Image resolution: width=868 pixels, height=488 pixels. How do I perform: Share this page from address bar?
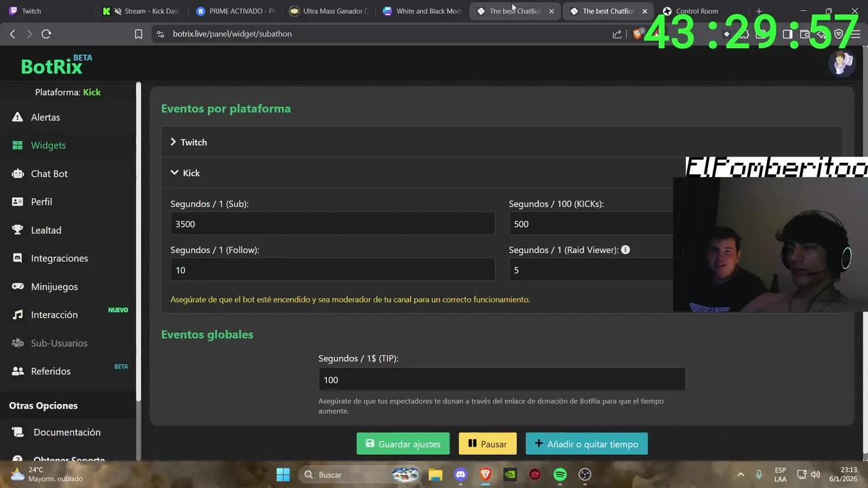click(616, 34)
